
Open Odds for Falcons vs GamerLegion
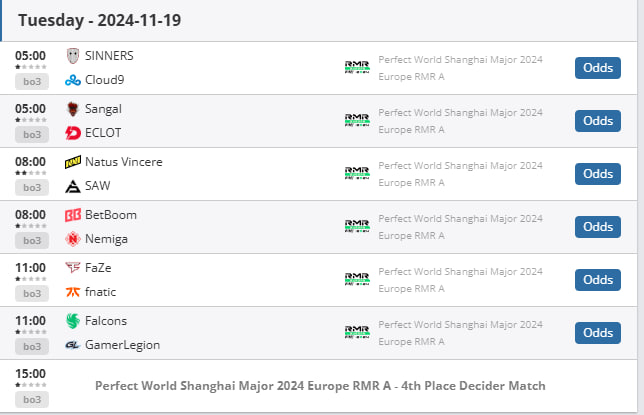598,333
